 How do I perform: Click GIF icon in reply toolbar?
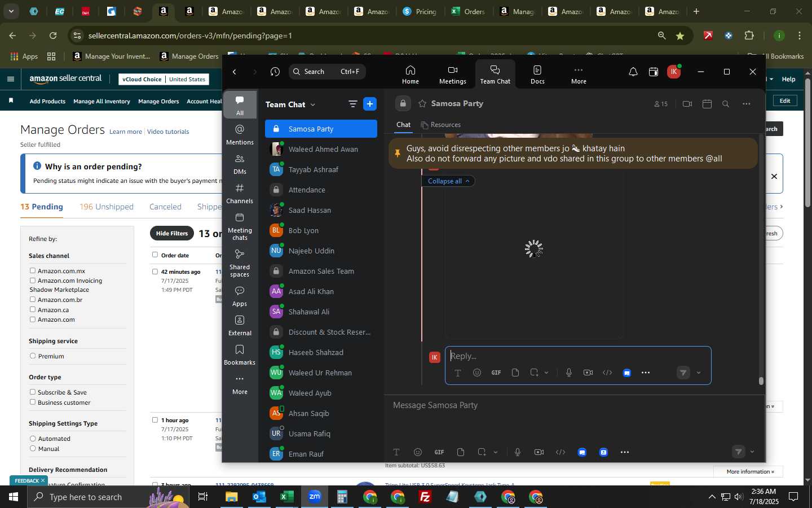tap(496, 373)
